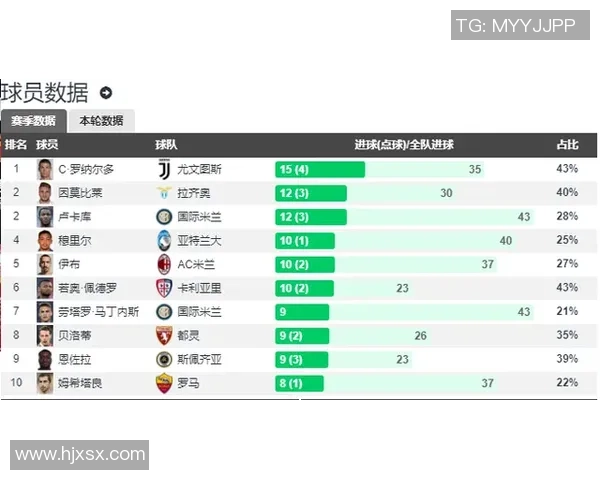Image resolution: width=600 pixels, height=480 pixels.
Task: Select the Atalanta logo beside 亚特兰大
Action: (x=164, y=241)
